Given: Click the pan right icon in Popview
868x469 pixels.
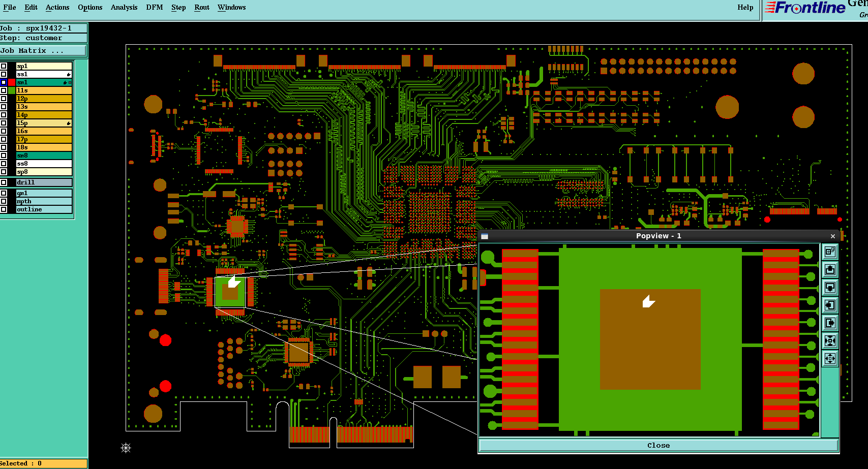Looking at the screenshot, I should click(830, 323).
